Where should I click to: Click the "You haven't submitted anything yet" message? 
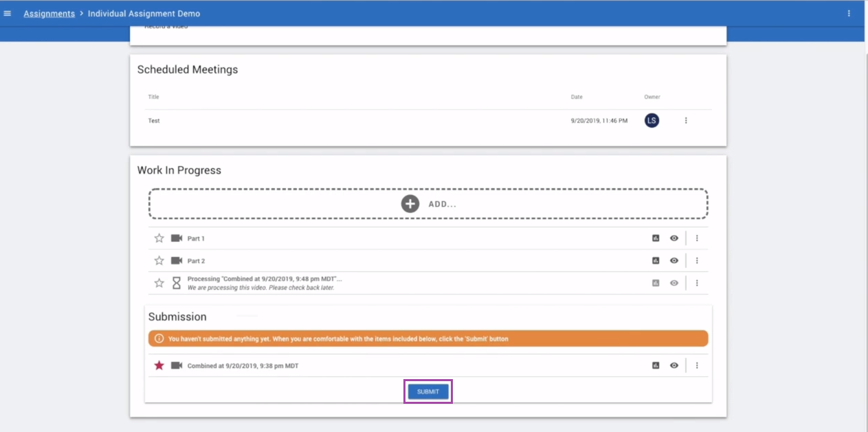[338, 339]
